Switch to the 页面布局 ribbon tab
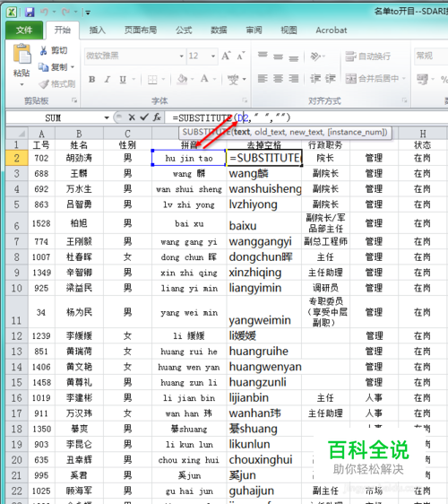448x504 pixels. tap(141, 30)
